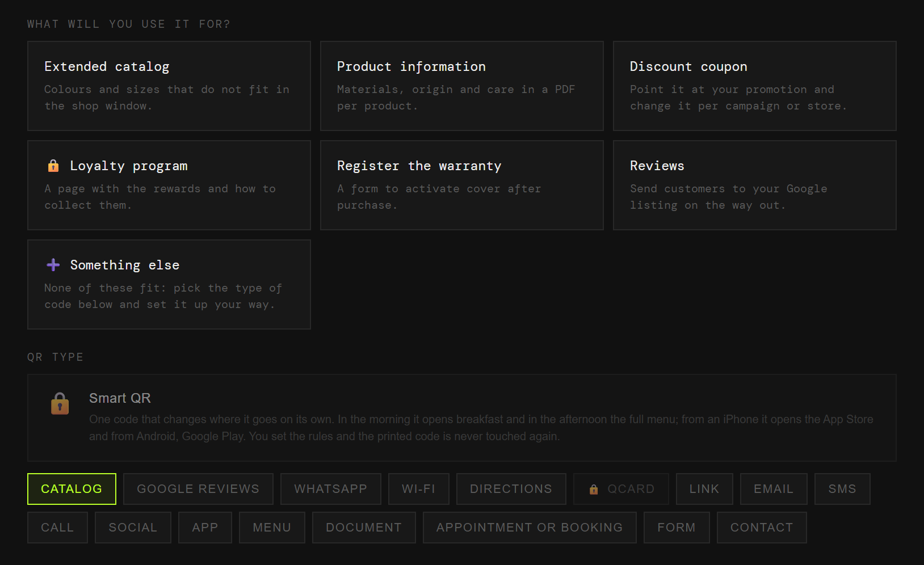
Task: Switch to GOOGLE REVIEWS QR type
Action: pos(198,489)
